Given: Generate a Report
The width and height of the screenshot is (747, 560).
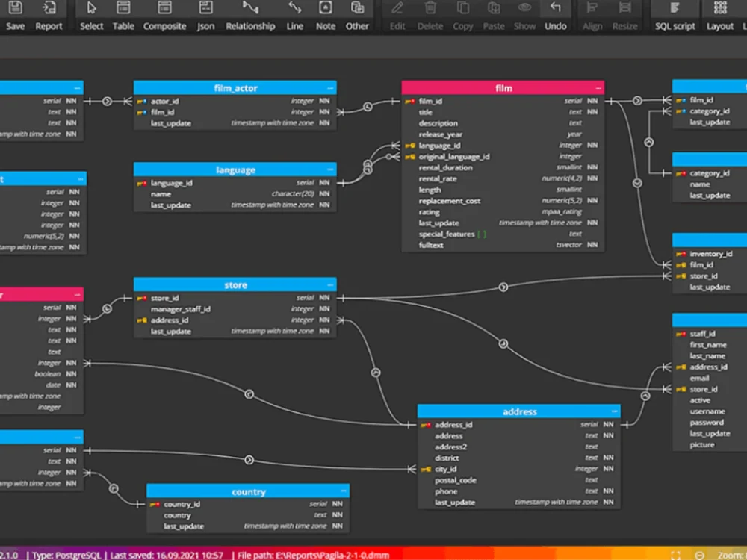Looking at the screenshot, I should click(x=49, y=16).
